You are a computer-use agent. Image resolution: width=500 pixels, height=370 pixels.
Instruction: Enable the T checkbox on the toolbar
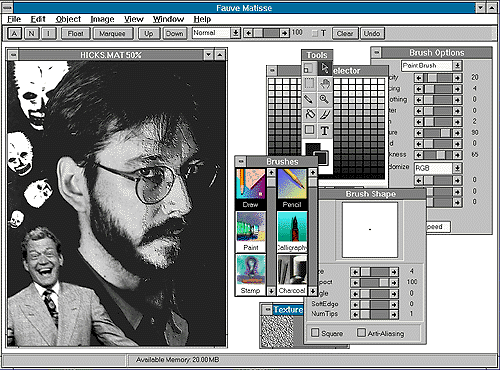click(315, 33)
